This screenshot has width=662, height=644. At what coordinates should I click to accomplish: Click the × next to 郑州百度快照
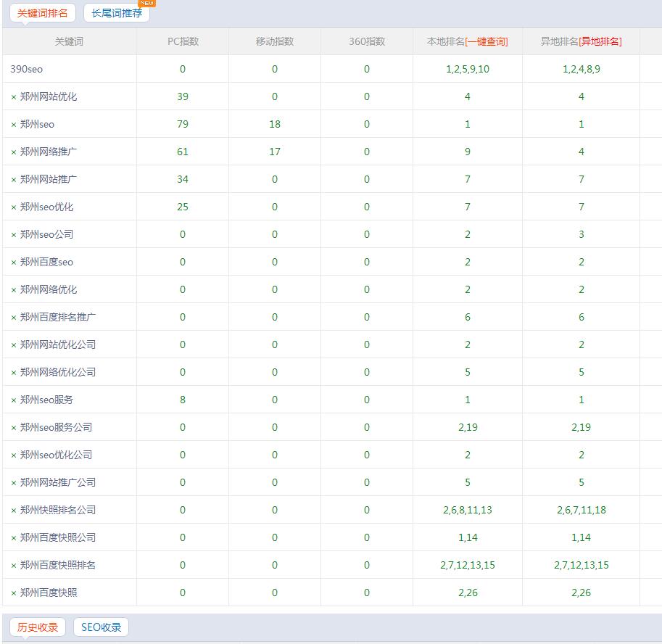[14, 593]
